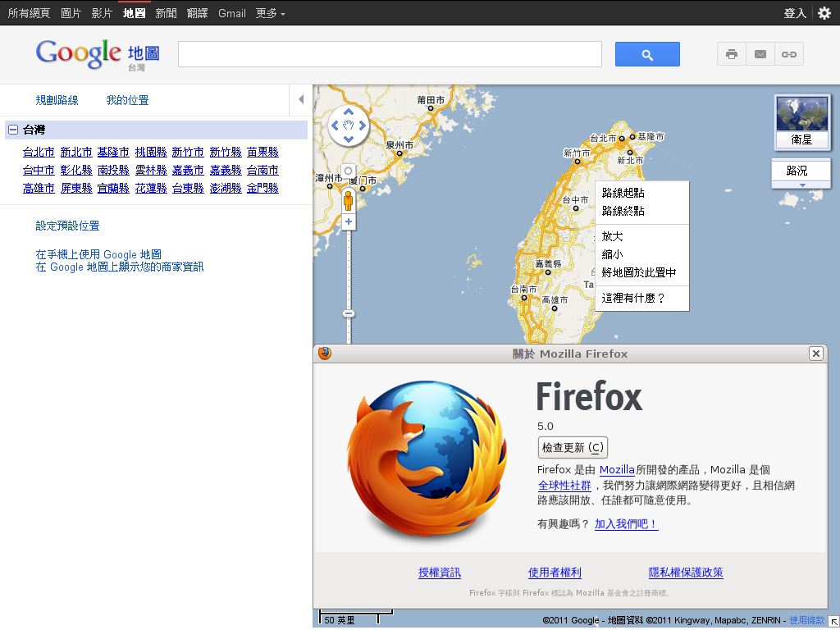The height and width of the screenshot is (630, 840).
Task: Click 我的位置 link
Action: tap(127, 100)
